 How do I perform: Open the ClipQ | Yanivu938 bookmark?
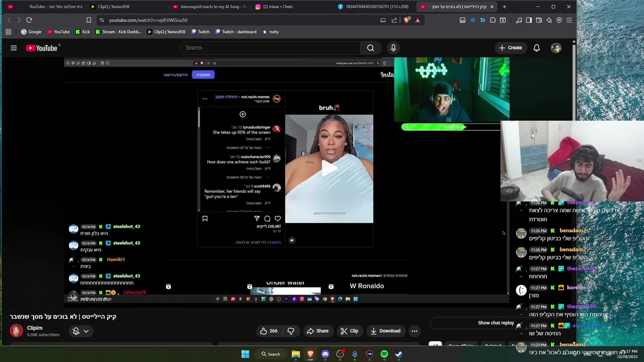click(x=166, y=32)
